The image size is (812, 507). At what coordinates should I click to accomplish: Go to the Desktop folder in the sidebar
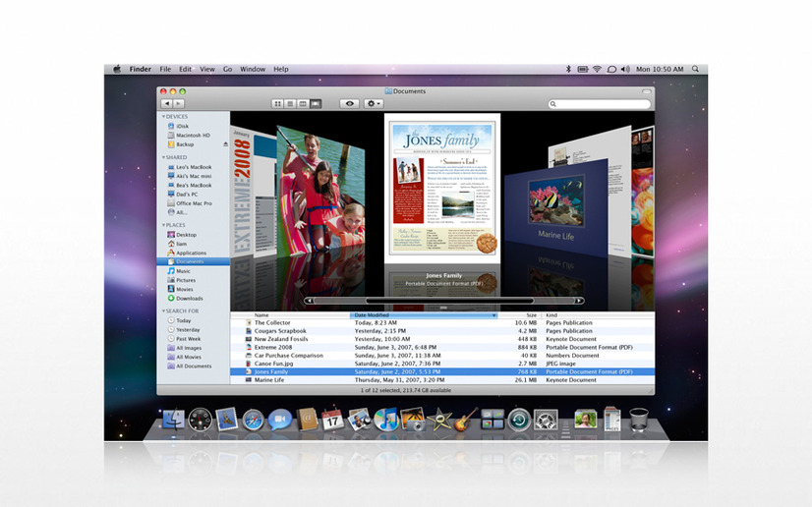[x=182, y=235]
